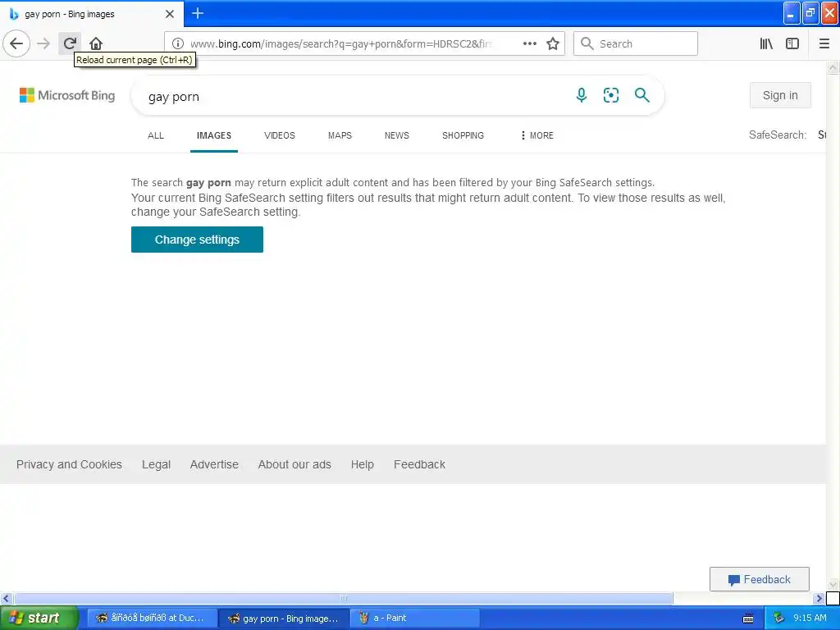Screen dimensions: 840x630
Task: Click the keyboard icon in taskbar
Action: 748,619
